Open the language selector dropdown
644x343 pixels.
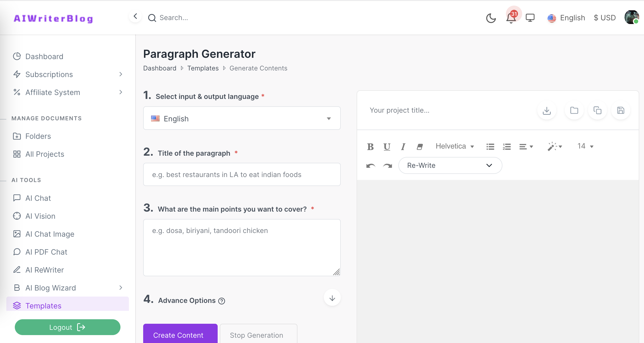(x=241, y=119)
